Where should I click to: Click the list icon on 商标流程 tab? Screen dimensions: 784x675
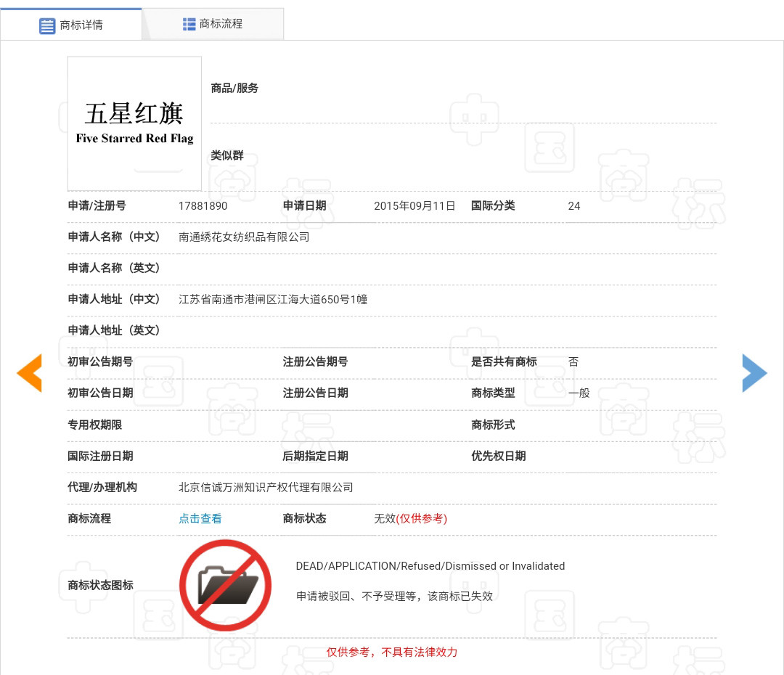click(190, 22)
